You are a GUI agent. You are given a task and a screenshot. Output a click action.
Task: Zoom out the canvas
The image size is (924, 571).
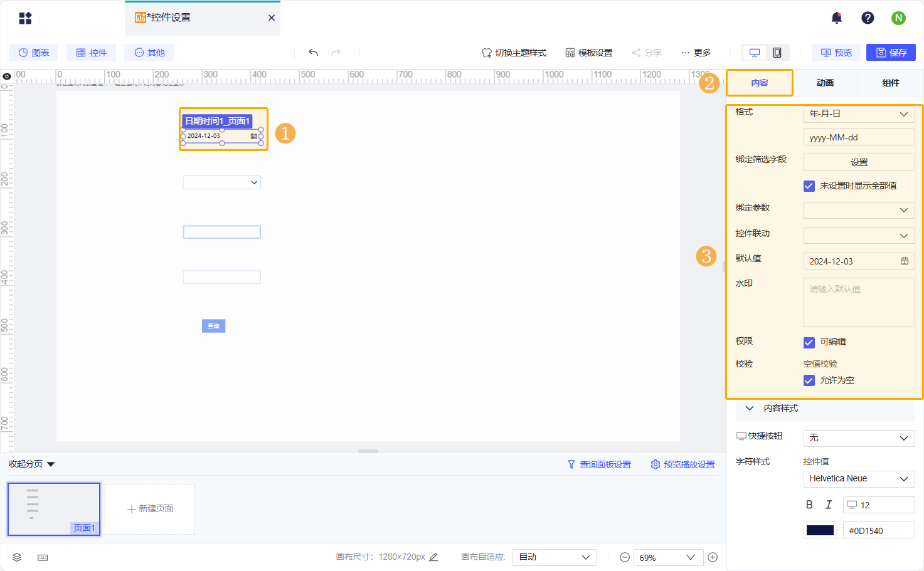[625, 557]
